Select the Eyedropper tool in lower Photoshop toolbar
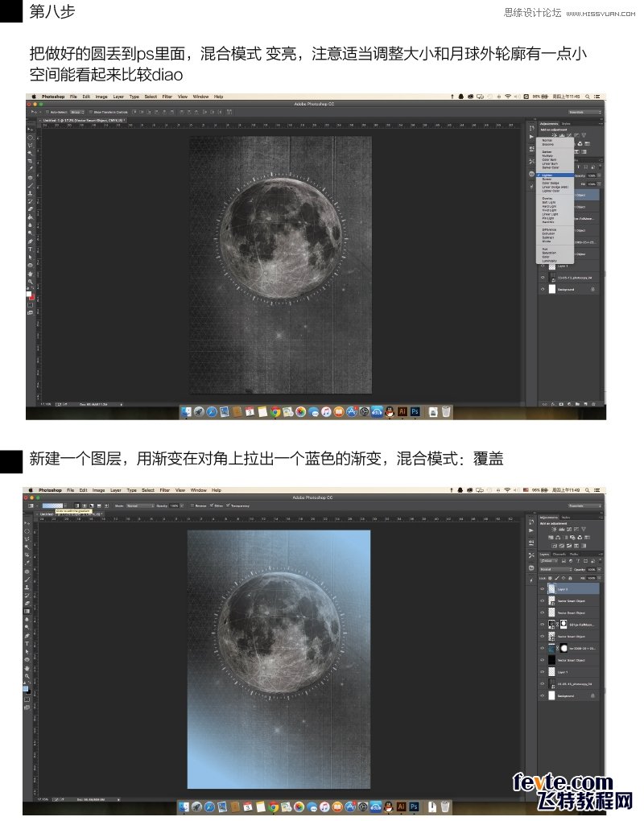Viewport: 644px width, 821px height. 27,563
